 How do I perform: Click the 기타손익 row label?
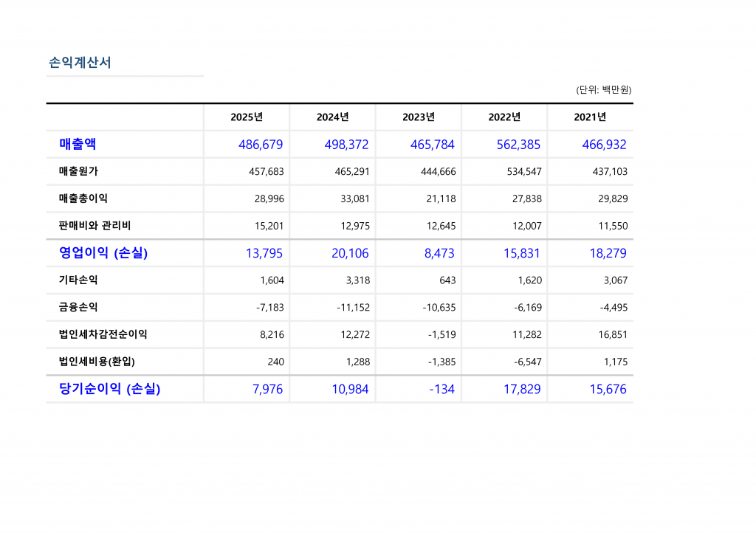[x=78, y=280]
